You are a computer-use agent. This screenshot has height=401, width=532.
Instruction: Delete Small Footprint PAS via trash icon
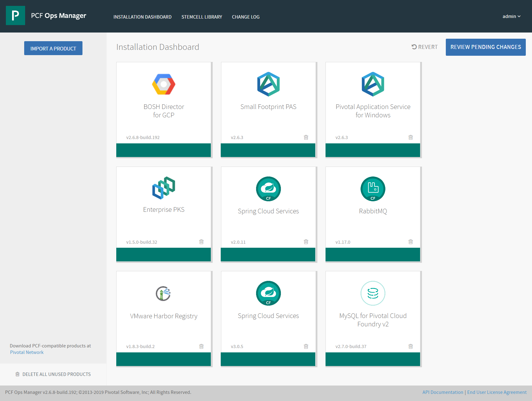(x=306, y=137)
